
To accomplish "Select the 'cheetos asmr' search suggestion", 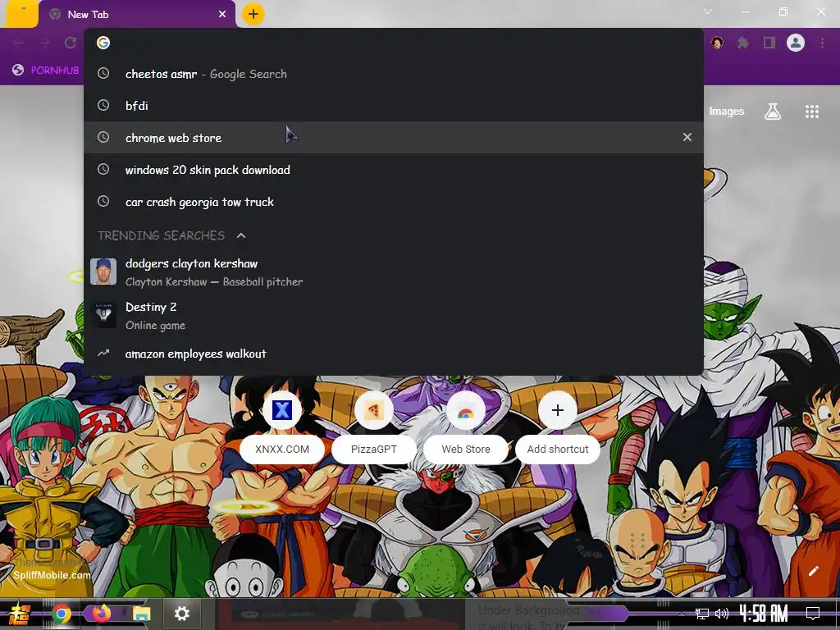I will click(394, 74).
